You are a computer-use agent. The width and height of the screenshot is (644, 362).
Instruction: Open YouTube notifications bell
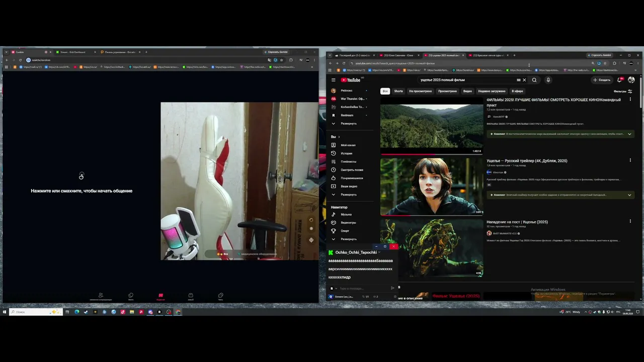[620, 80]
